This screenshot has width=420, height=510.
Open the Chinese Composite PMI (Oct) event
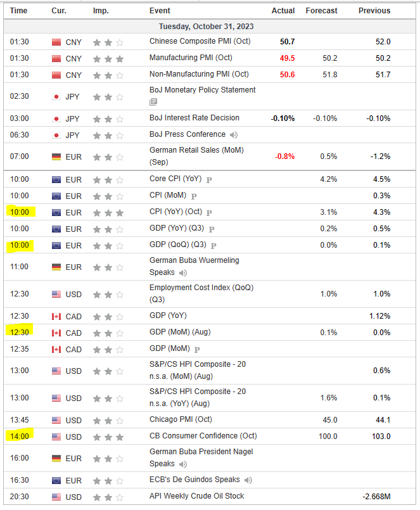pyautogui.click(x=199, y=42)
